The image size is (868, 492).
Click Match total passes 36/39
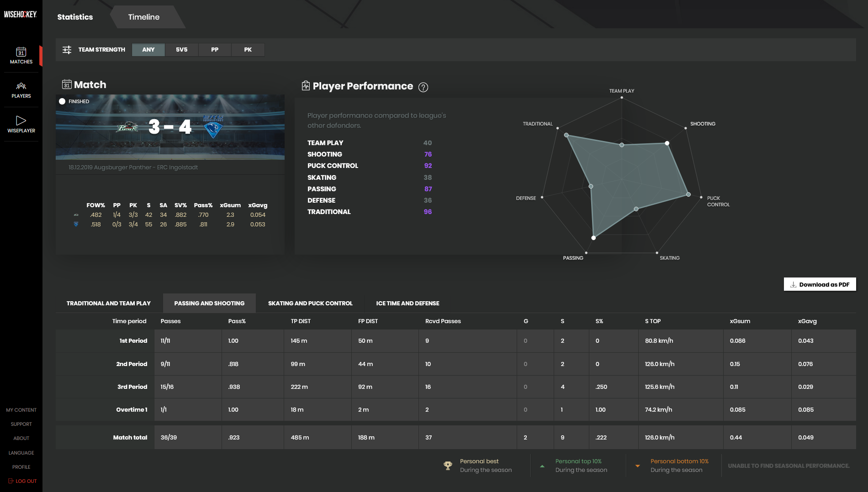click(169, 437)
